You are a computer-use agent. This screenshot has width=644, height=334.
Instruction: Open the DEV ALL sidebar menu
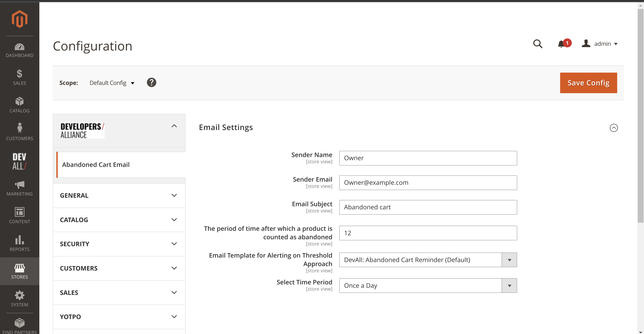19,161
